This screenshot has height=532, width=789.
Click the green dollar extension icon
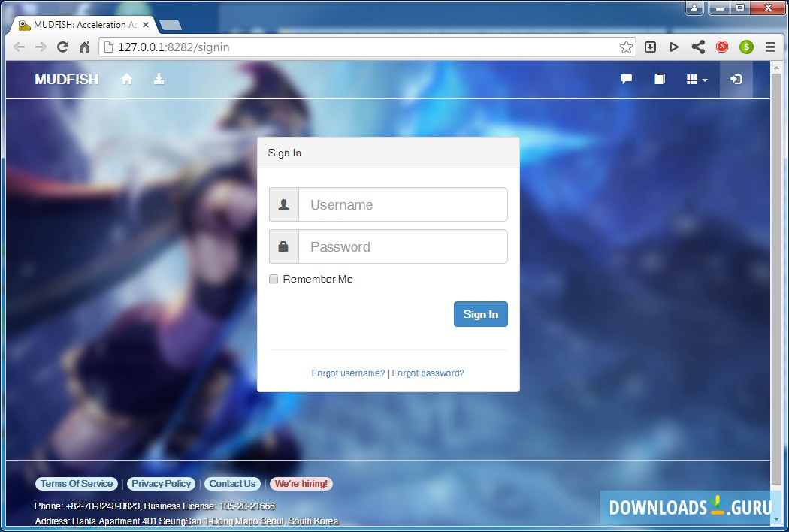pos(746,47)
